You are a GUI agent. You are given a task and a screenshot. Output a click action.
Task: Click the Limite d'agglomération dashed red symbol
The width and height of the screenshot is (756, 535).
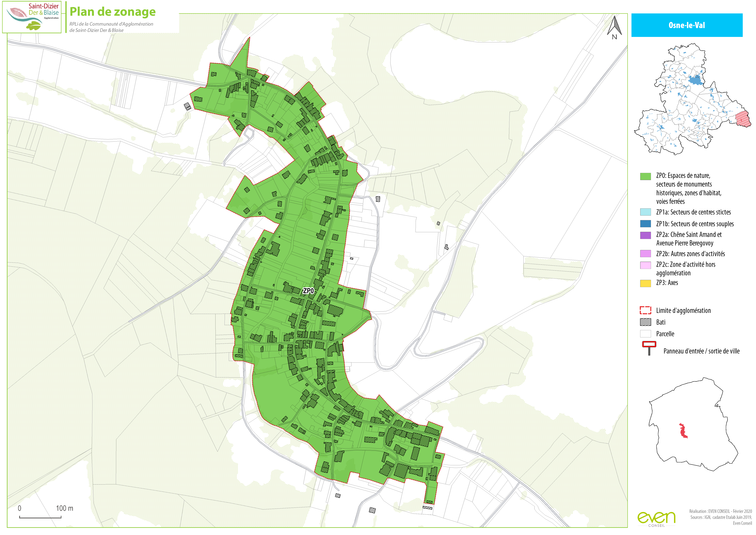[645, 310]
